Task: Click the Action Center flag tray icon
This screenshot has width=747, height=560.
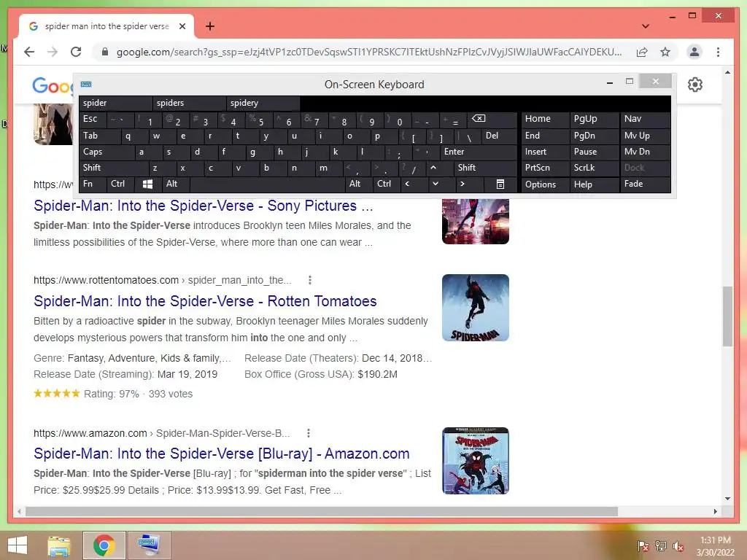Action: coord(643,546)
